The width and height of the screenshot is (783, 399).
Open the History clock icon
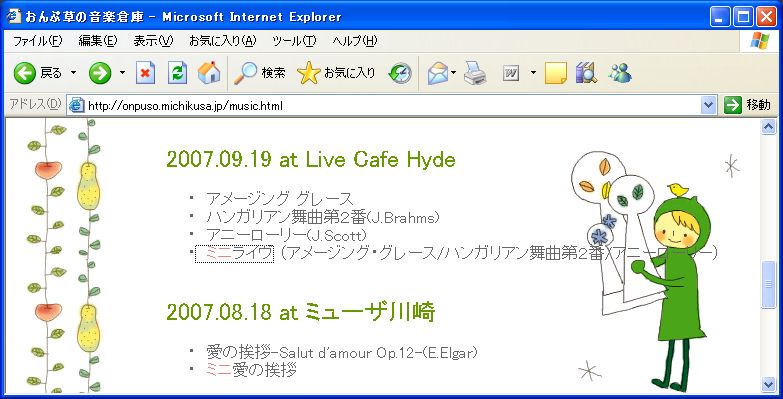tap(400, 74)
